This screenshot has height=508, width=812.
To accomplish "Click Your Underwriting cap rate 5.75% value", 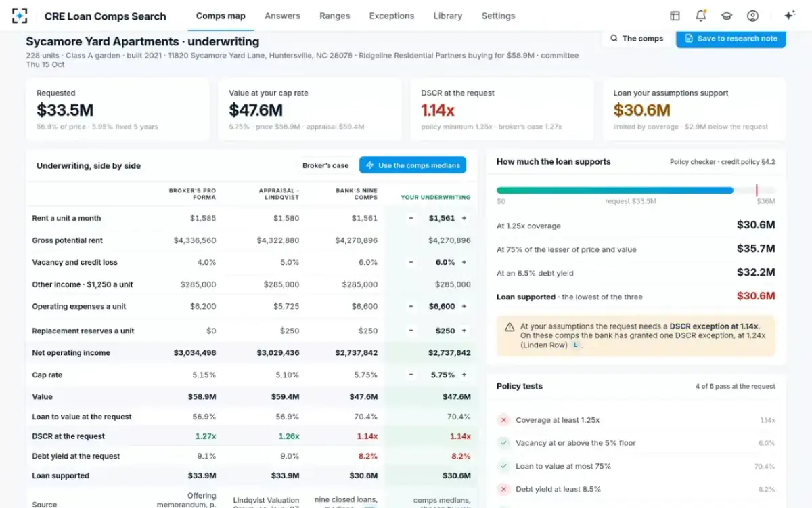I will [443, 375].
